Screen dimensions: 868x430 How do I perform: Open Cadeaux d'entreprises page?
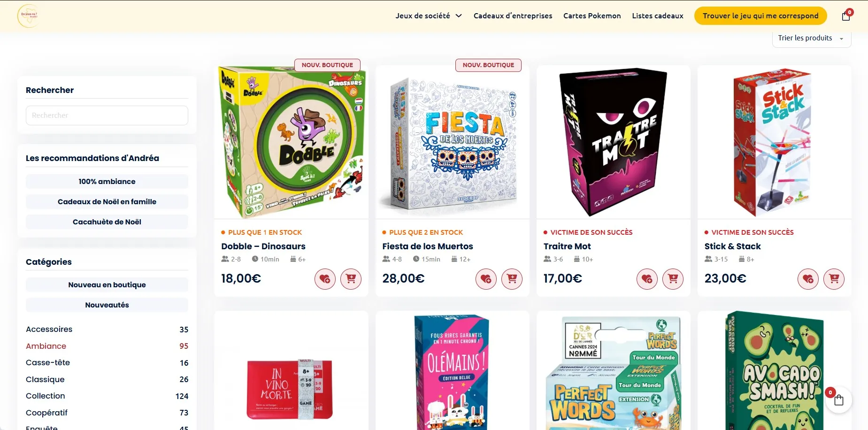tap(513, 16)
